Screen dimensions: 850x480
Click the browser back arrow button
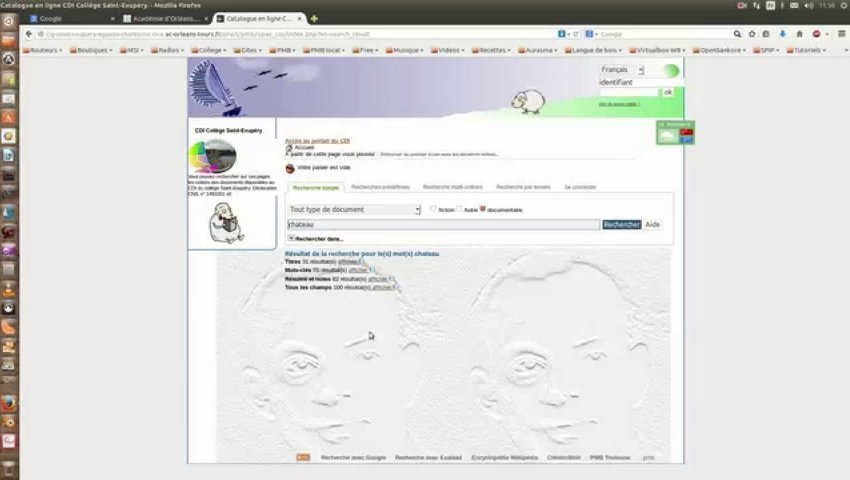click(x=29, y=34)
